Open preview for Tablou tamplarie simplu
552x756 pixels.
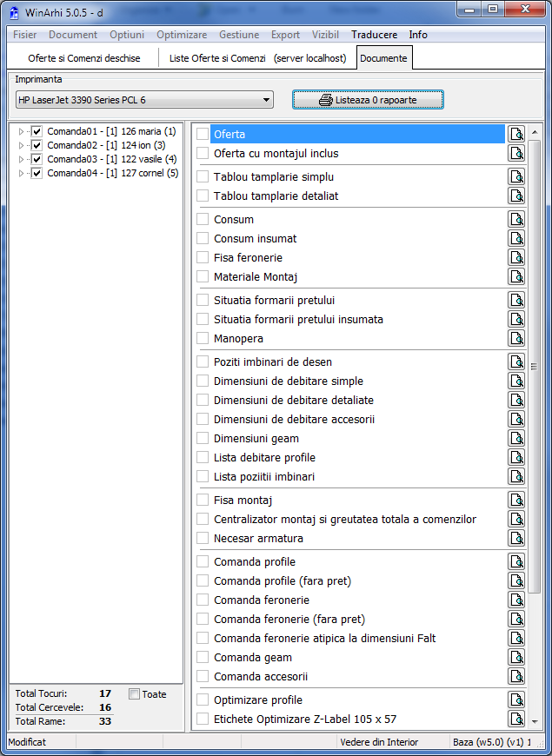coord(516,177)
